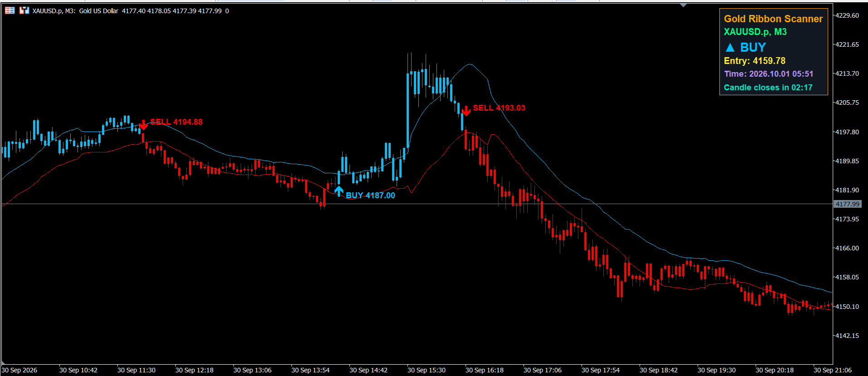Click the 'SELL 4194.88' signal label
This screenshot has width=868, height=376.
176,122
